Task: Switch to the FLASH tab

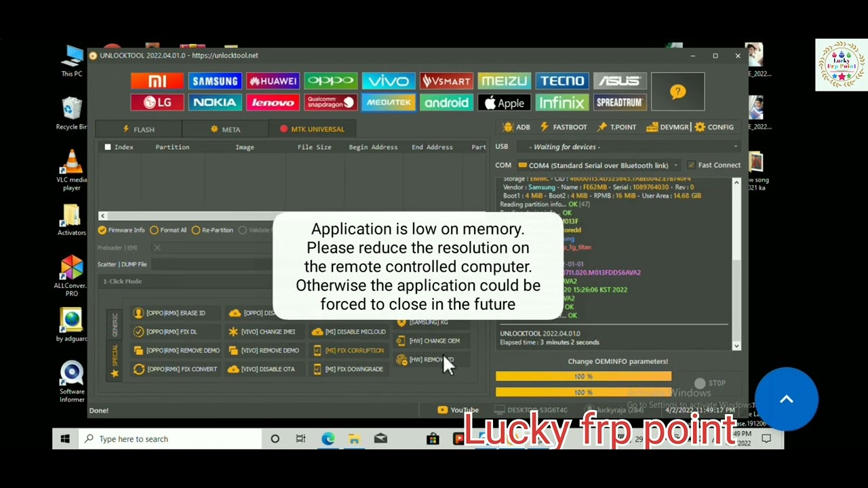Action: [138, 129]
